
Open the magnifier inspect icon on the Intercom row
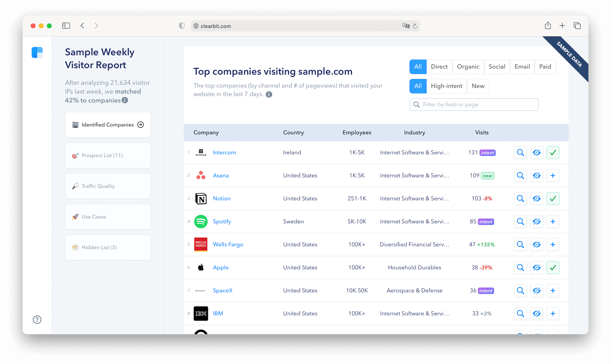coord(520,152)
